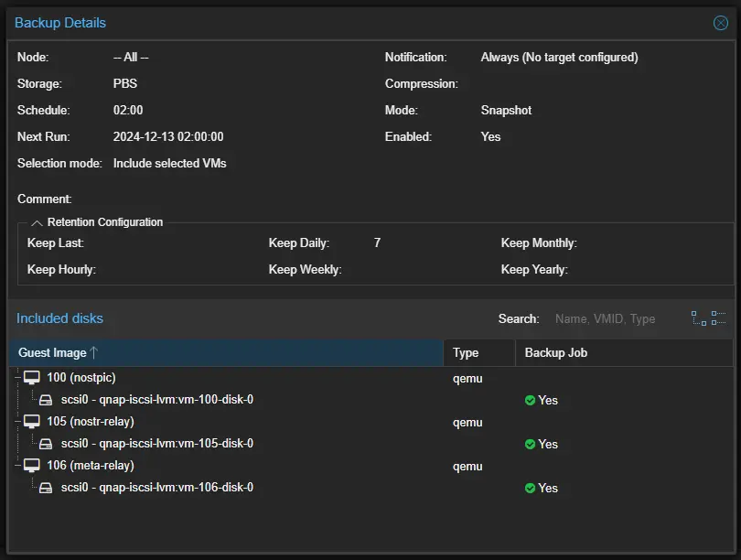Click the disk icon for vm-106-disk-0
741x560 pixels.
[47, 488]
